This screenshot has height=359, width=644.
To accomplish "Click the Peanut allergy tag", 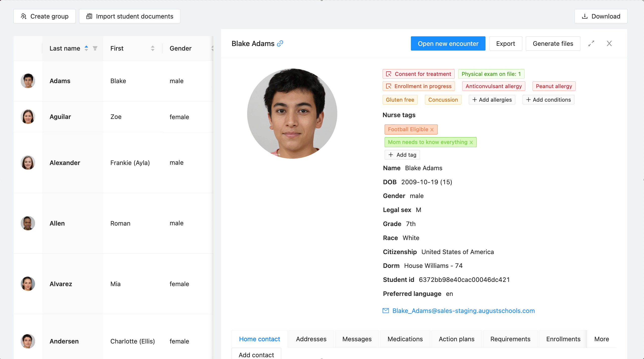I will click(554, 86).
